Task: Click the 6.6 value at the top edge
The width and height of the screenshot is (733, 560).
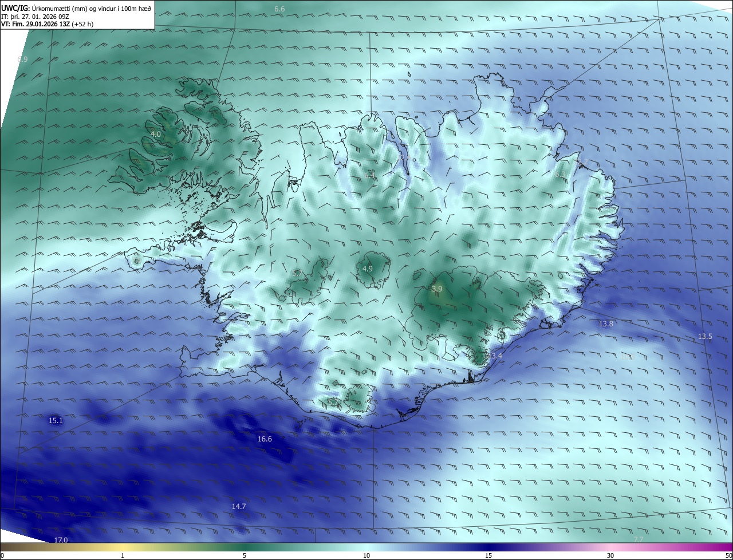Action: click(x=279, y=9)
